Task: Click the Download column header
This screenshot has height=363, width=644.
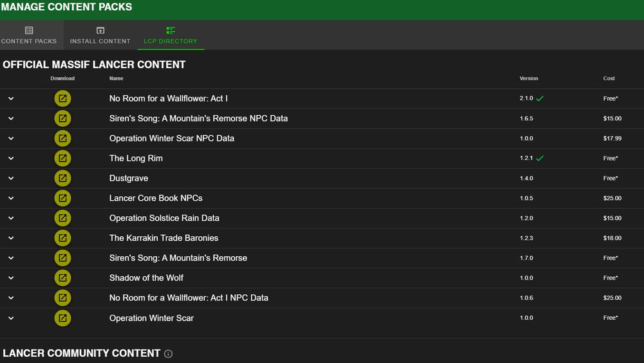Action: pos(62,79)
